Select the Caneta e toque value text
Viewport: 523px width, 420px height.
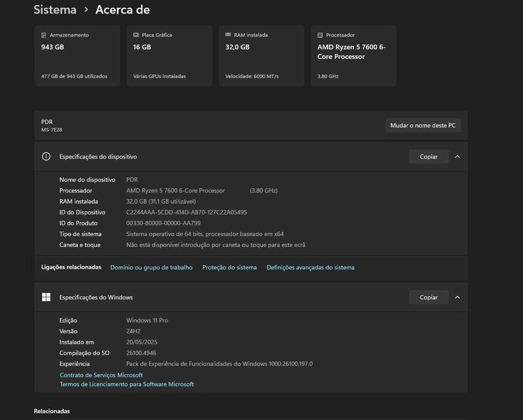click(x=215, y=245)
